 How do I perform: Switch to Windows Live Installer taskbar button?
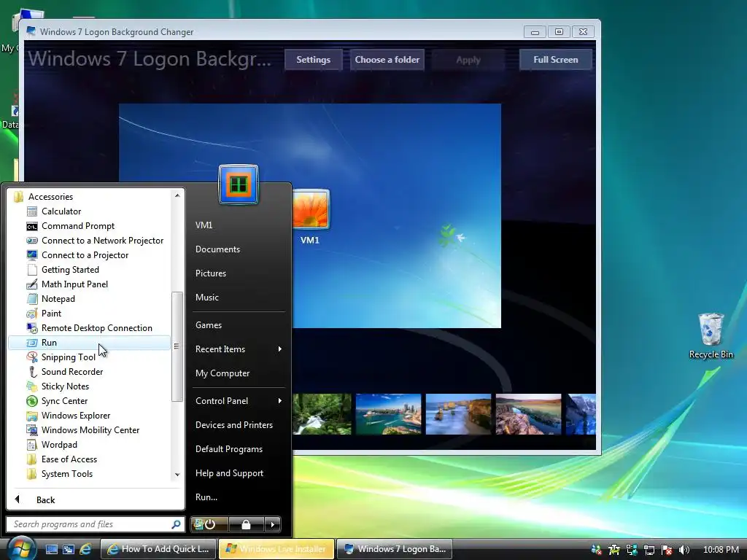click(276, 549)
